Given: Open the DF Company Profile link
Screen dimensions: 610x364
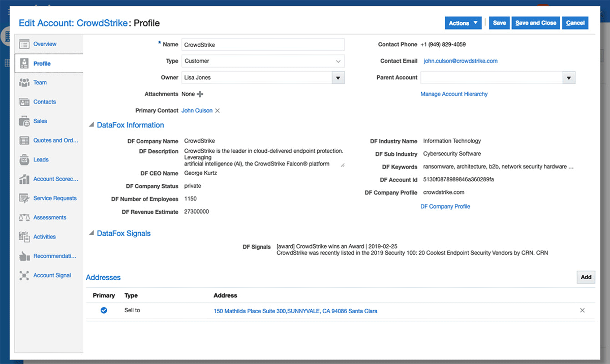Looking at the screenshot, I should pos(445,207).
